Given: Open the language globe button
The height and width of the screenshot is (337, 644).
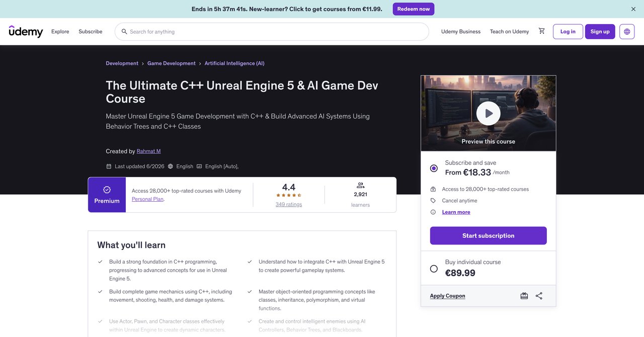Looking at the screenshot, I should click(x=627, y=32).
